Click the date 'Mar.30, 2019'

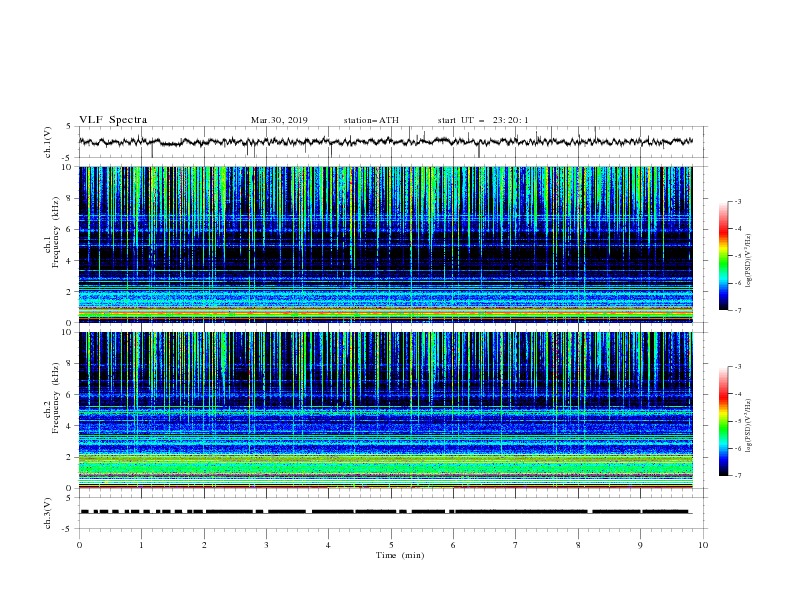[279, 120]
